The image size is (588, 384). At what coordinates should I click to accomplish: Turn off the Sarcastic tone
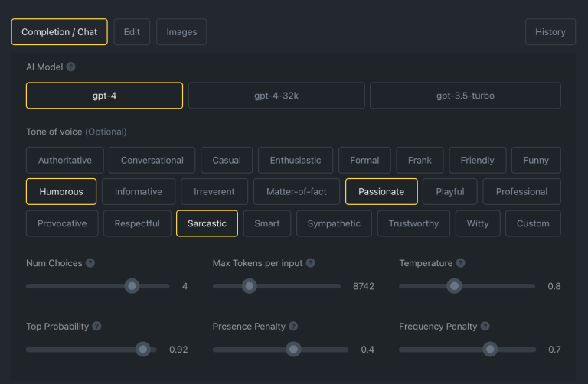click(x=207, y=223)
